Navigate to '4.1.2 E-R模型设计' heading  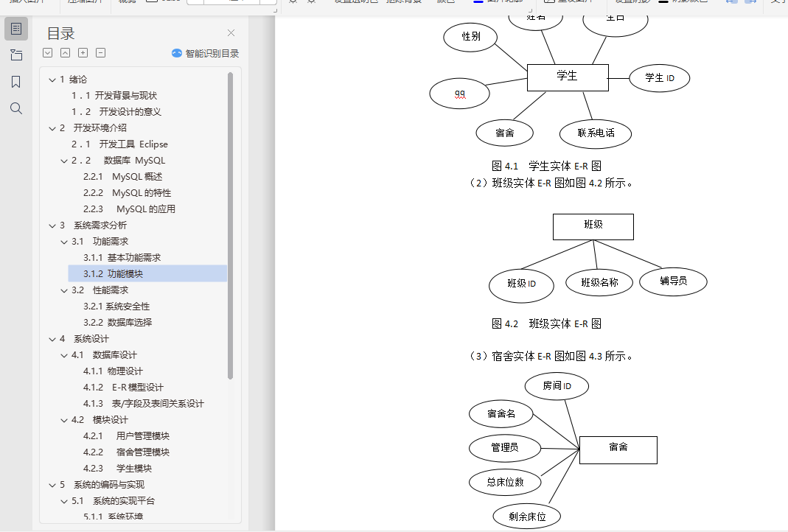tap(123, 388)
